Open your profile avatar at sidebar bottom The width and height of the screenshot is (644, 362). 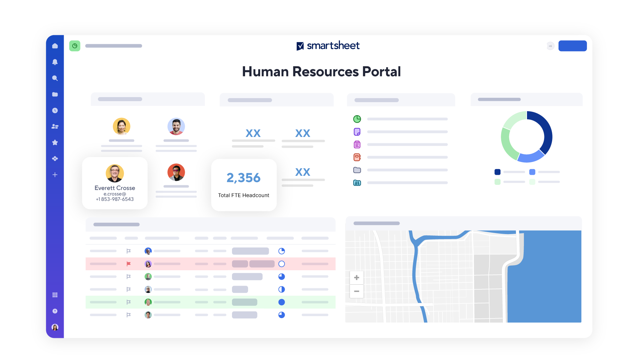(55, 327)
